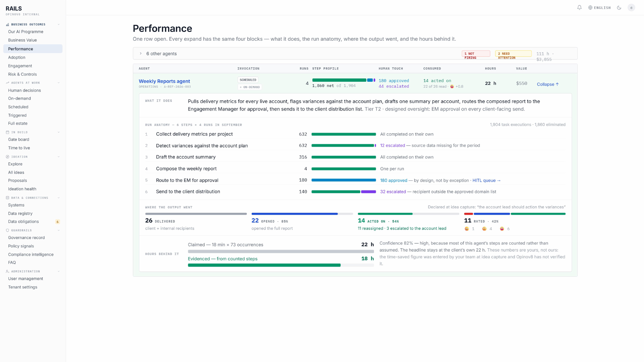Click the 12 escalated step note

point(393,145)
